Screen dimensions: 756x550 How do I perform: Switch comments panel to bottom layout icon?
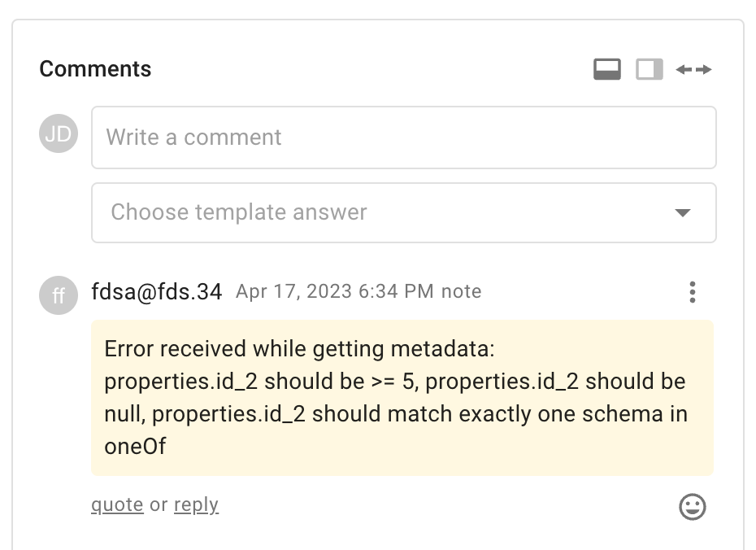coord(607,70)
